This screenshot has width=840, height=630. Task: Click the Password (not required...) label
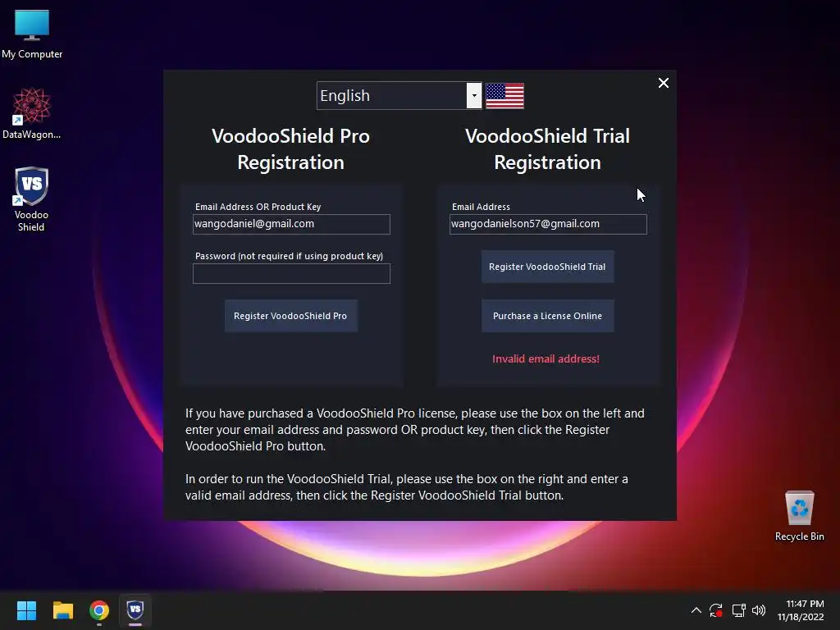(290, 256)
